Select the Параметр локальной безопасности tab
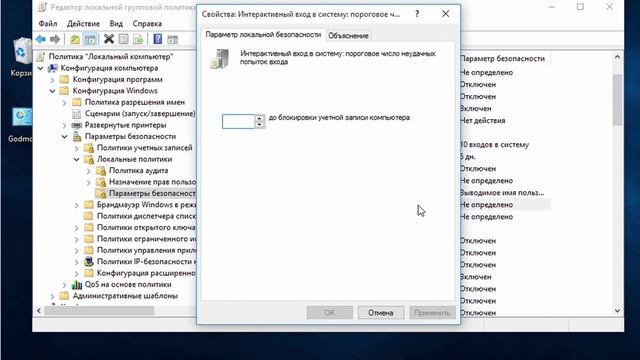This screenshot has width=640, height=360. [263, 35]
